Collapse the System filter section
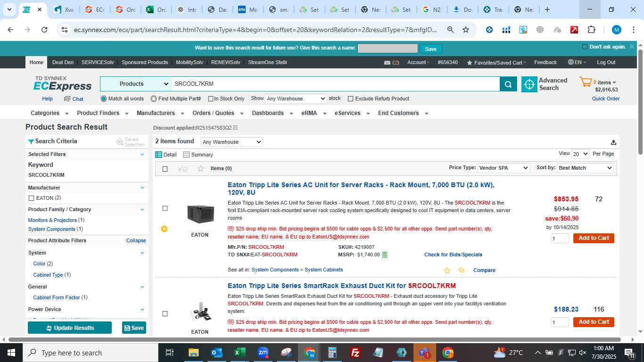Viewport: 644px width, 362px height. (x=142, y=253)
